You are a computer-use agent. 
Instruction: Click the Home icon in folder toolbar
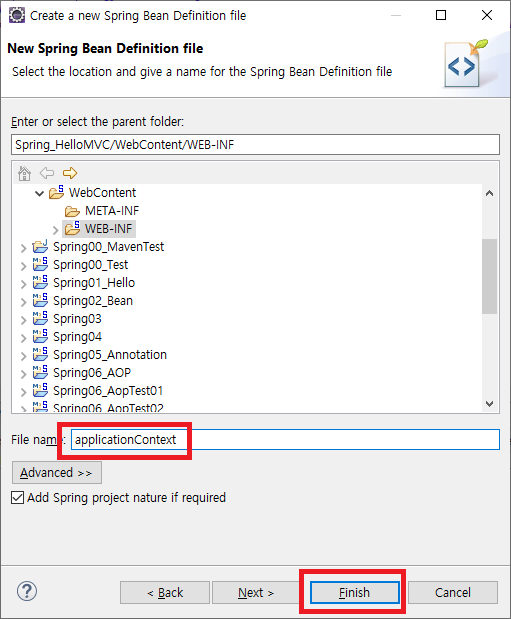pyautogui.click(x=24, y=173)
